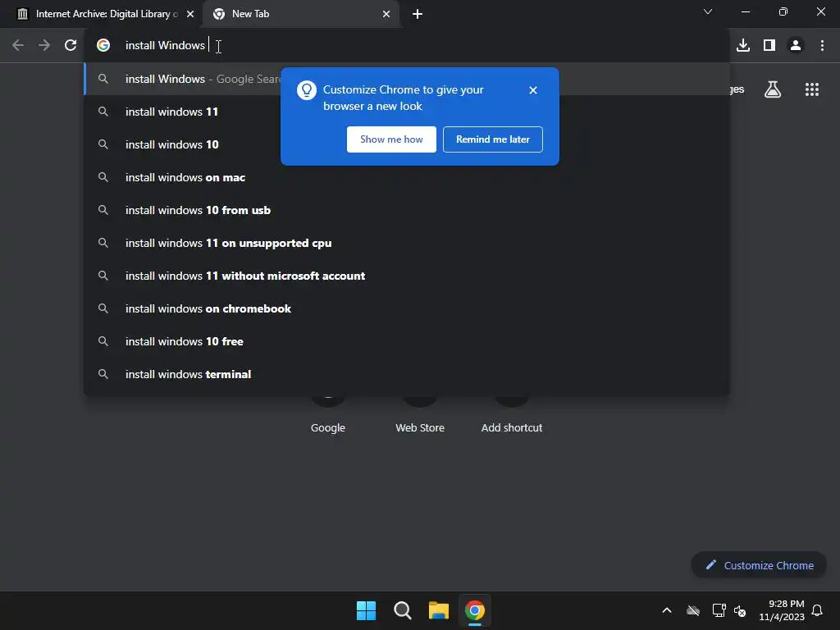Choose 'install windows terminal' suggestion
The image size is (840, 630).
tap(407, 374)
